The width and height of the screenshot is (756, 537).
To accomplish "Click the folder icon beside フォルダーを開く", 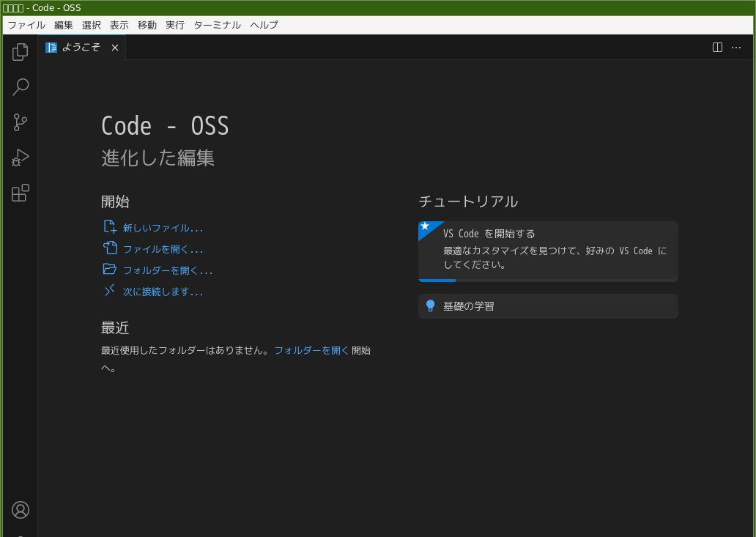I will pos(110,269).
